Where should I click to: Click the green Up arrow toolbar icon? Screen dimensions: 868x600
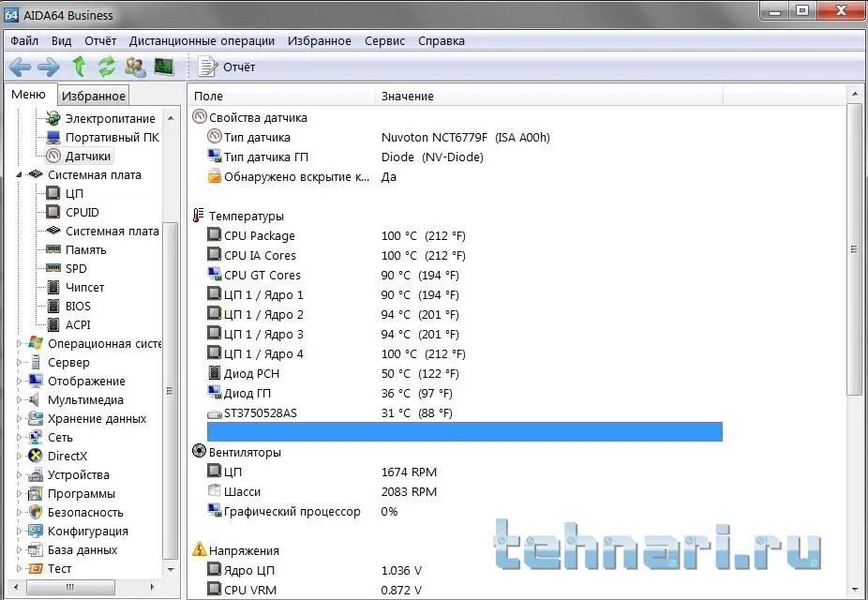tap(79, 67)
